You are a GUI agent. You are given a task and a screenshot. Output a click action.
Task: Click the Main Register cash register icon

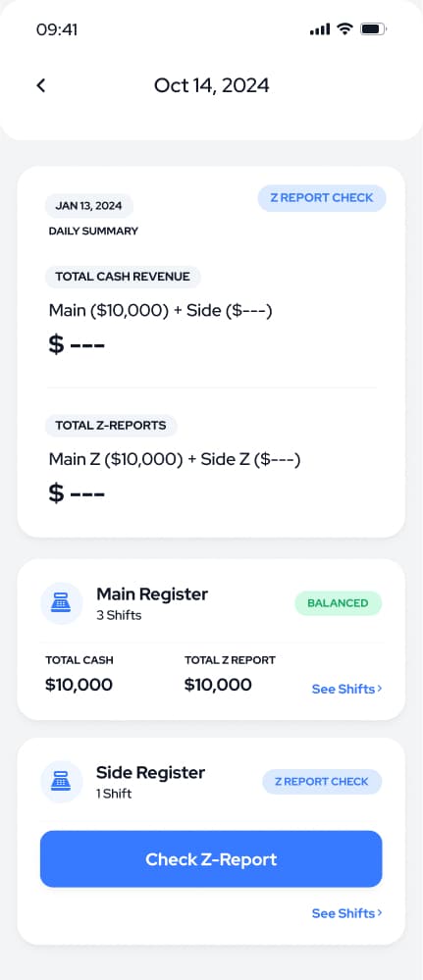click(x=62, y=603)
